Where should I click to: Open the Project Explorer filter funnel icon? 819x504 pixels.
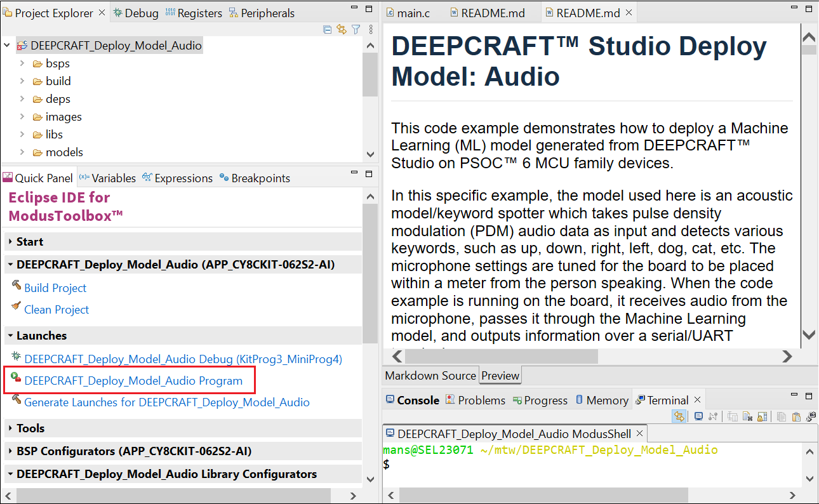point(356,29)
